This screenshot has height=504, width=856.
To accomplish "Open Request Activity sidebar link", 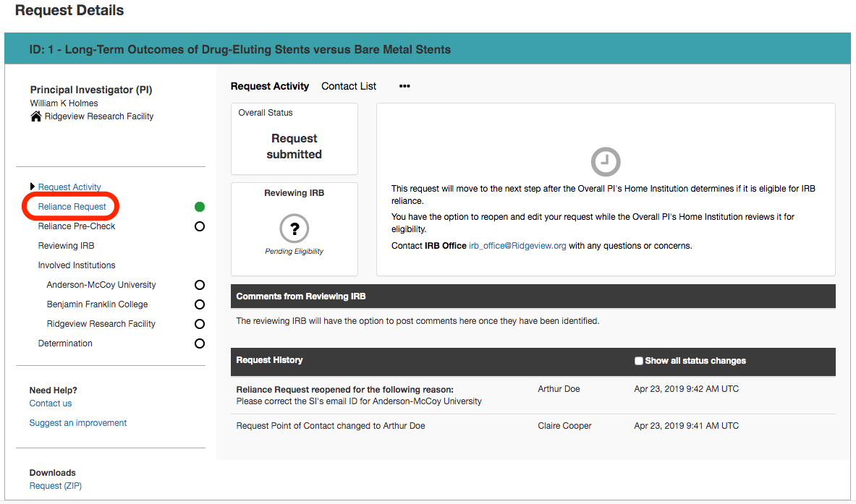I will (69, 187).
